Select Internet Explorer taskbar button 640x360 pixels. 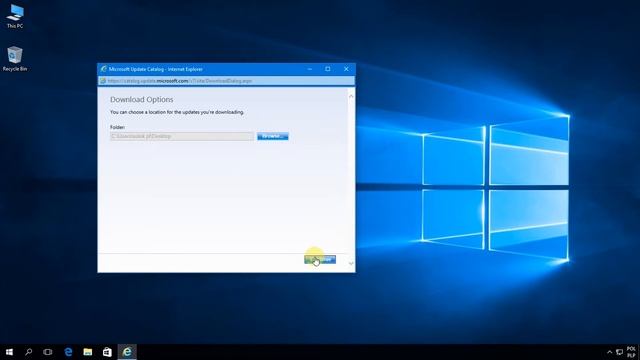pos(127,352)
